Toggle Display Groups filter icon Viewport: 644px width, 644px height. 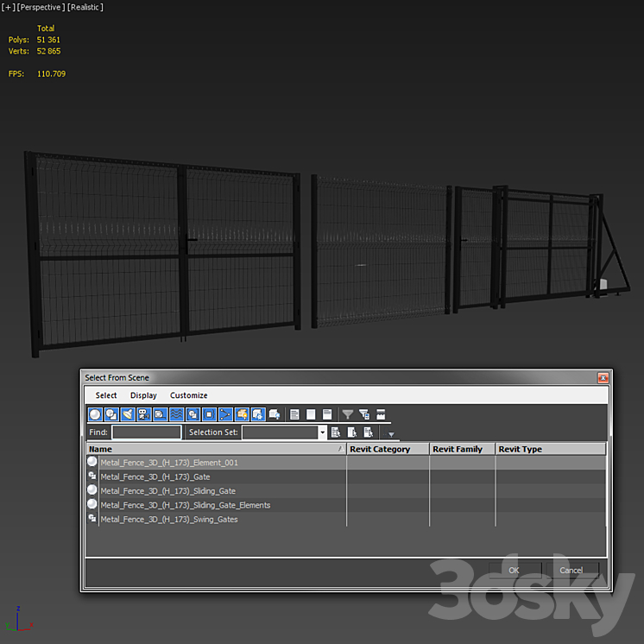[193, 414]
